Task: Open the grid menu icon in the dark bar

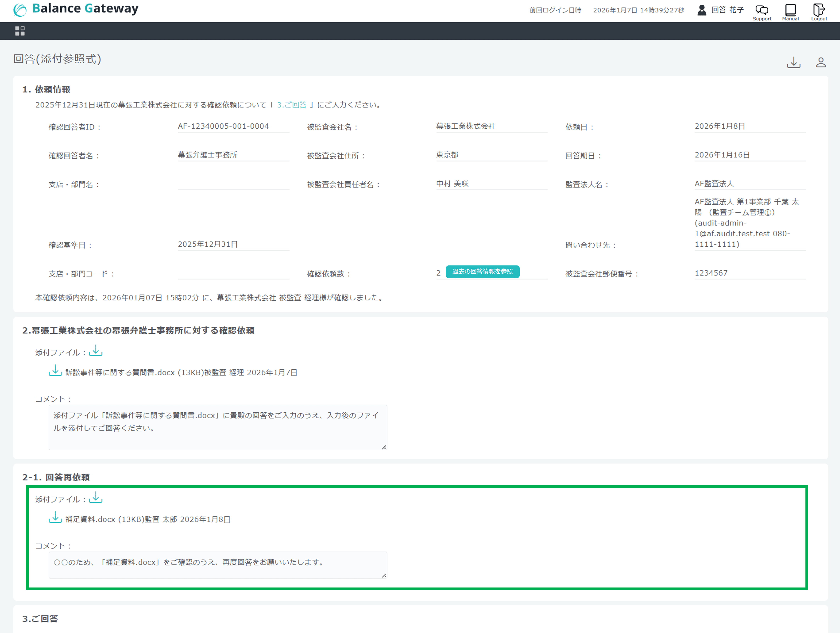Action: tap(20, 31)
